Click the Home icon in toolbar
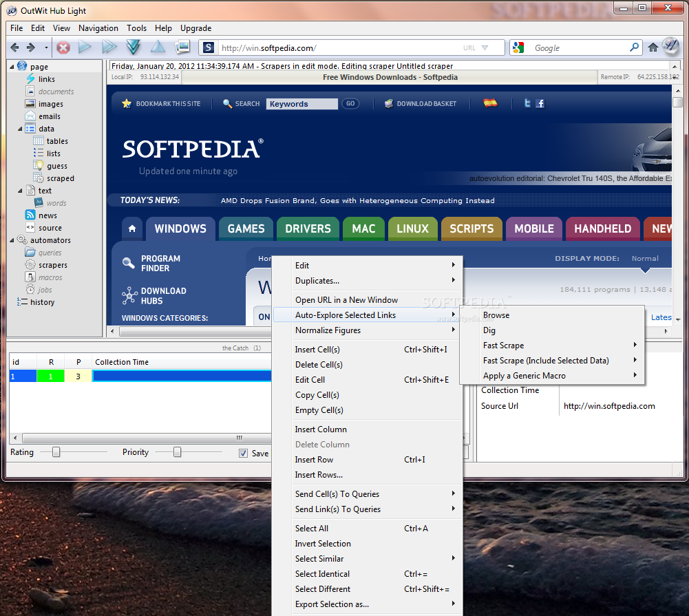 (x=653, y=47)
